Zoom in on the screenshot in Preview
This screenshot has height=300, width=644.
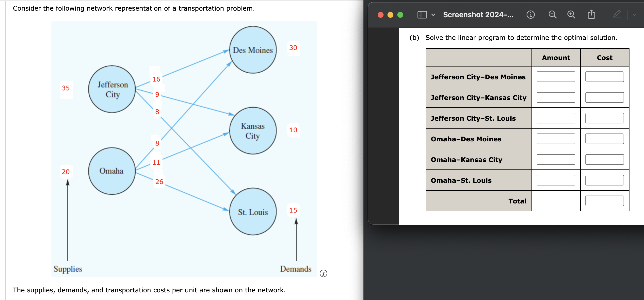571,15
